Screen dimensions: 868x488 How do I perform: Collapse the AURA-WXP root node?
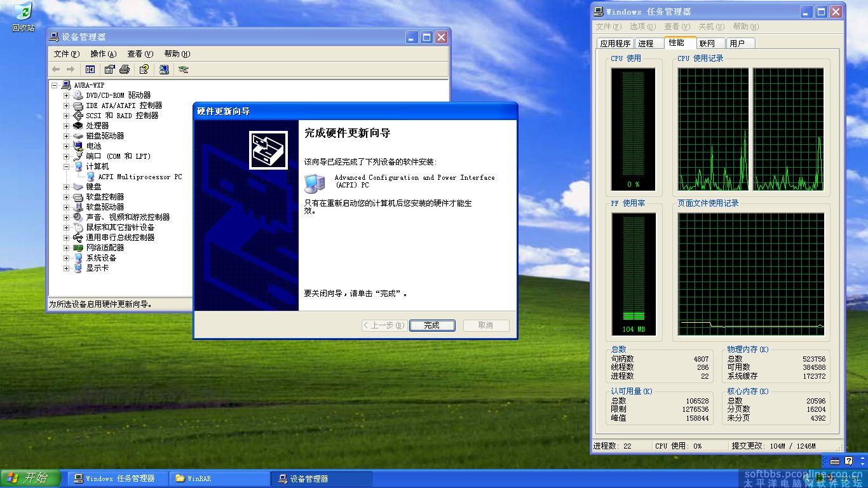pos(54,85)
